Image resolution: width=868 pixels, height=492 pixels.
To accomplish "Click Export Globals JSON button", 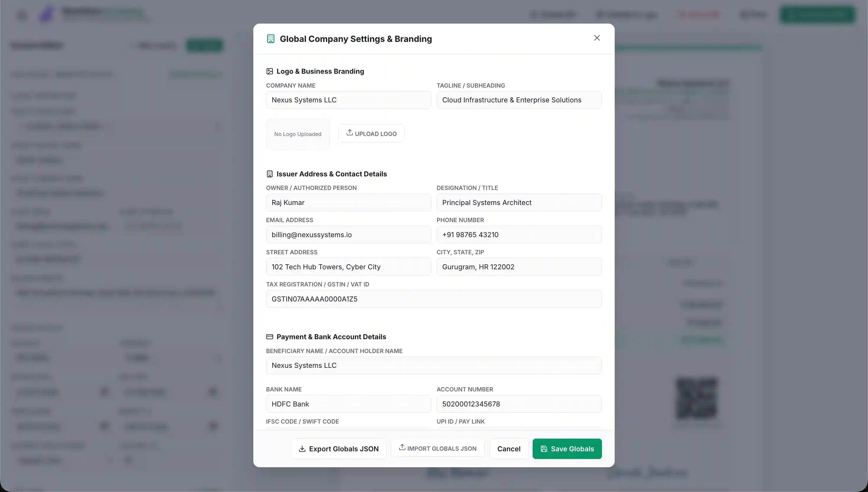I will 338,449.
